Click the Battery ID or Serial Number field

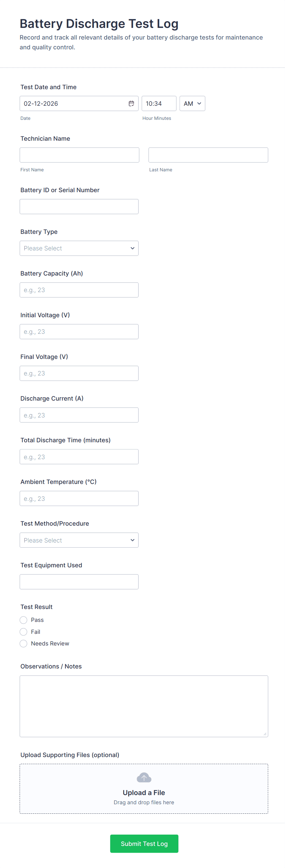(79, 207)
